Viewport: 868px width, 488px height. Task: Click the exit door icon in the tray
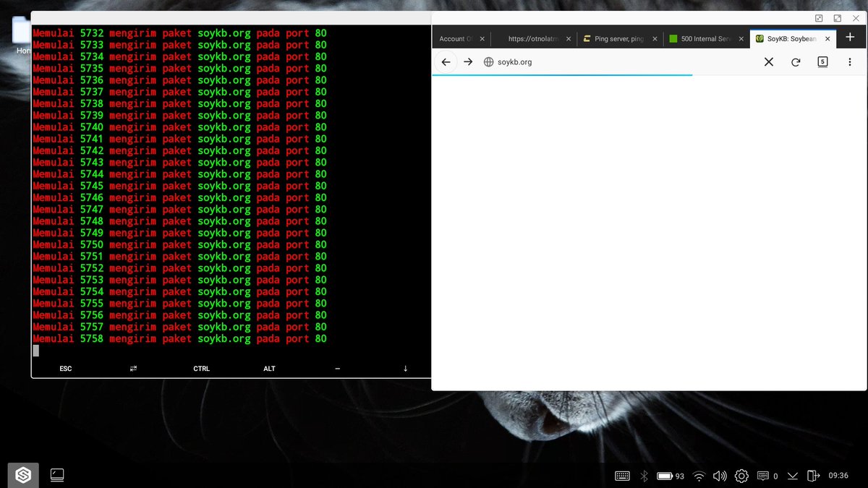(x=813, y=476)
